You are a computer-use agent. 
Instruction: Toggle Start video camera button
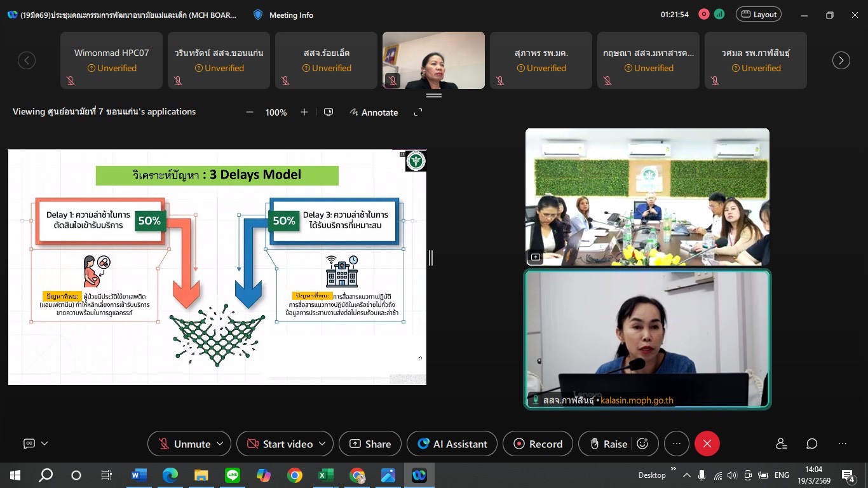280,444
